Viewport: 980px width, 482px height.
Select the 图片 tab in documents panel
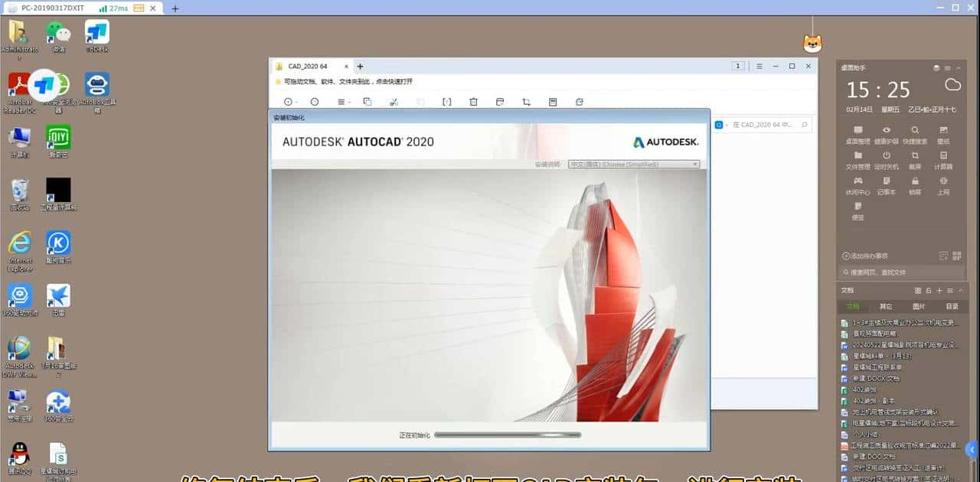(x=919, y=306)
